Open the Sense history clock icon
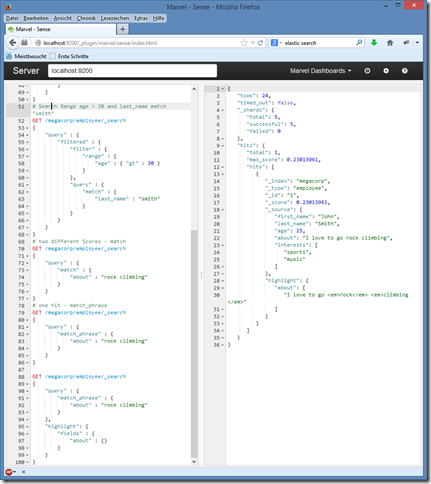431x484 pixels. click(x=367, y=71)
